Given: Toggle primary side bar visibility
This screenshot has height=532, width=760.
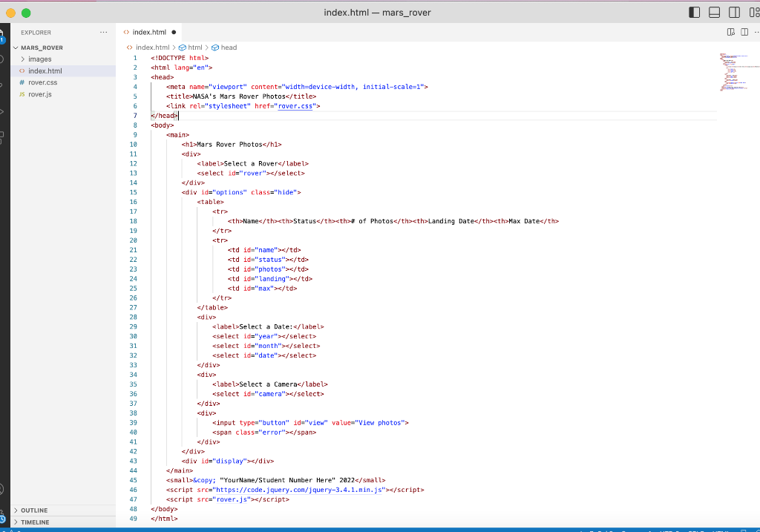Looking at the screenshot, I should (695, 13).
